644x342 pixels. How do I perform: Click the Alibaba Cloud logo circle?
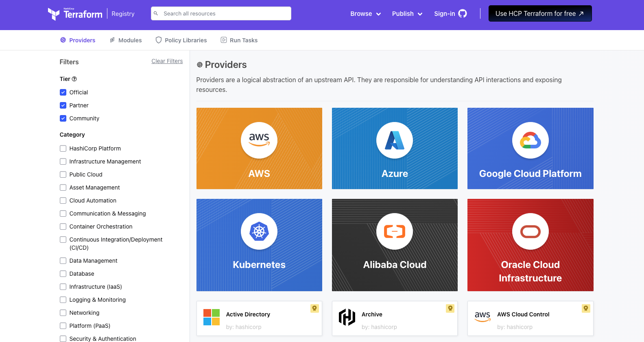tap(395, 231)
